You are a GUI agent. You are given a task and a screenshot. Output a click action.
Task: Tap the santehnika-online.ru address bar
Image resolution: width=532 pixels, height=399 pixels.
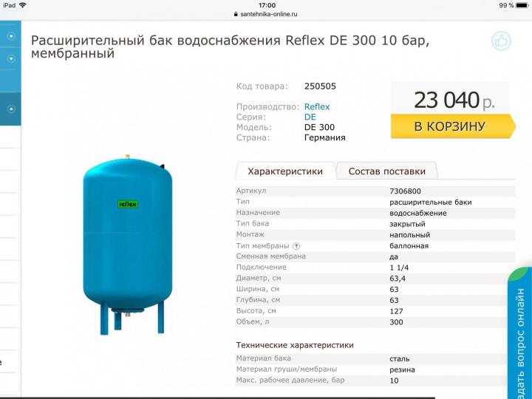pos(266,14)
